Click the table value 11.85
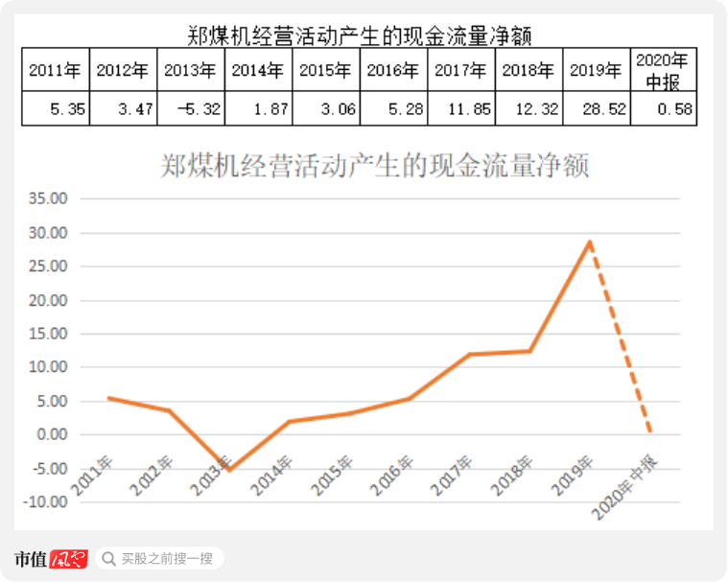The image size is (728, 582). tap(470, 109)
